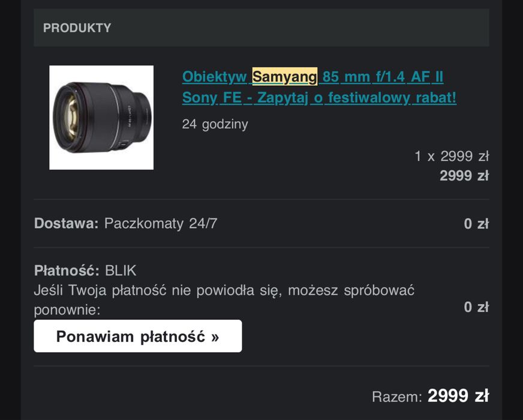The width and height of the screenshot is (523, 420).
Task: Click the BLIK payment method text
Action: pos(121,271)
